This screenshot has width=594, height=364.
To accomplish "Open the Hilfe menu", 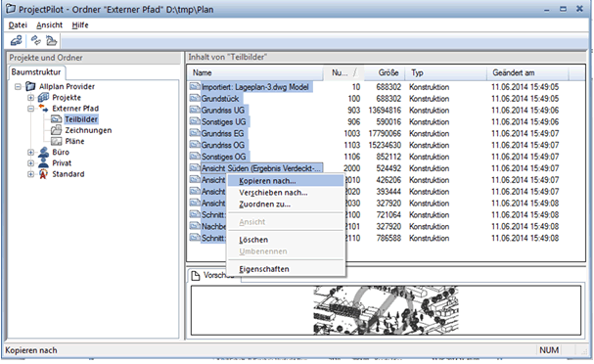I will pyautogui.click(x=80, y=25).
